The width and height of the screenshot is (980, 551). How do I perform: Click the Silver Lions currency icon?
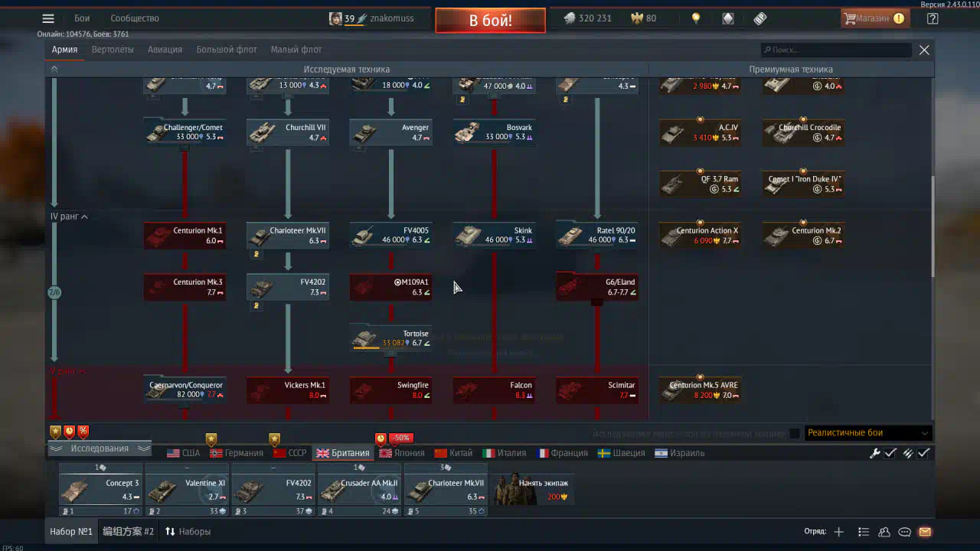[x=570, y=18]
